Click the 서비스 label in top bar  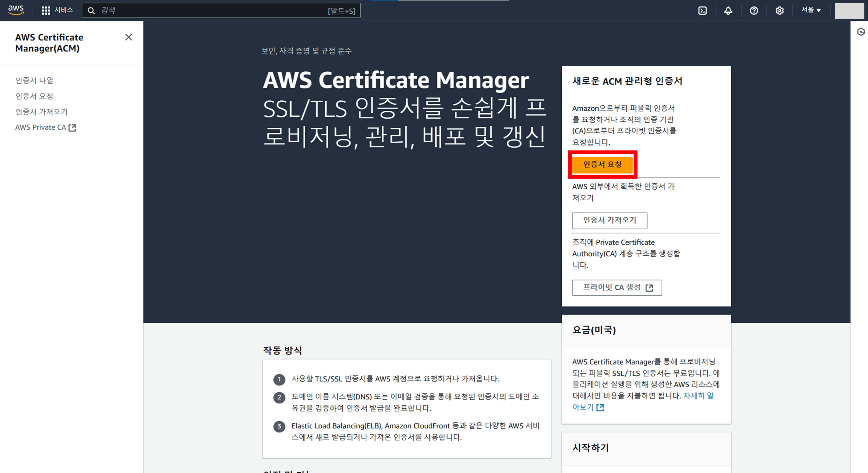point(64,10)
